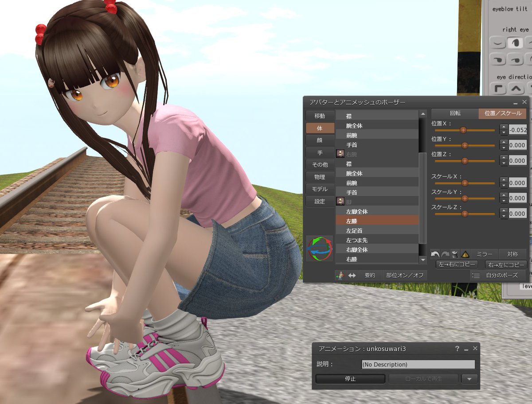Increase スケールX with the up stepper
Image resolution: width=532 pixels, height=404 pixels.
(504, 180)
